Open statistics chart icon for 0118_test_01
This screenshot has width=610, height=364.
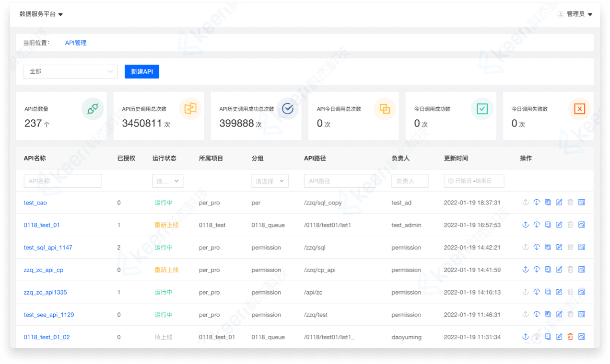point(581,225)
